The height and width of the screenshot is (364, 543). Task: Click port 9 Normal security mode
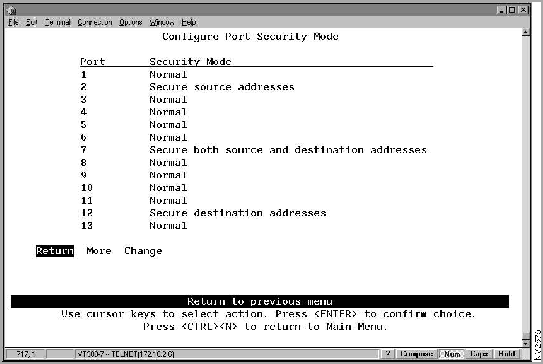tap(168, 175)
